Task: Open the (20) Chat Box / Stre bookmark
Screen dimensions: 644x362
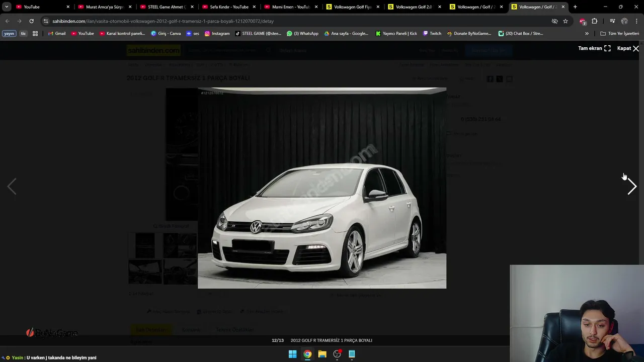Action: point(521,34)
